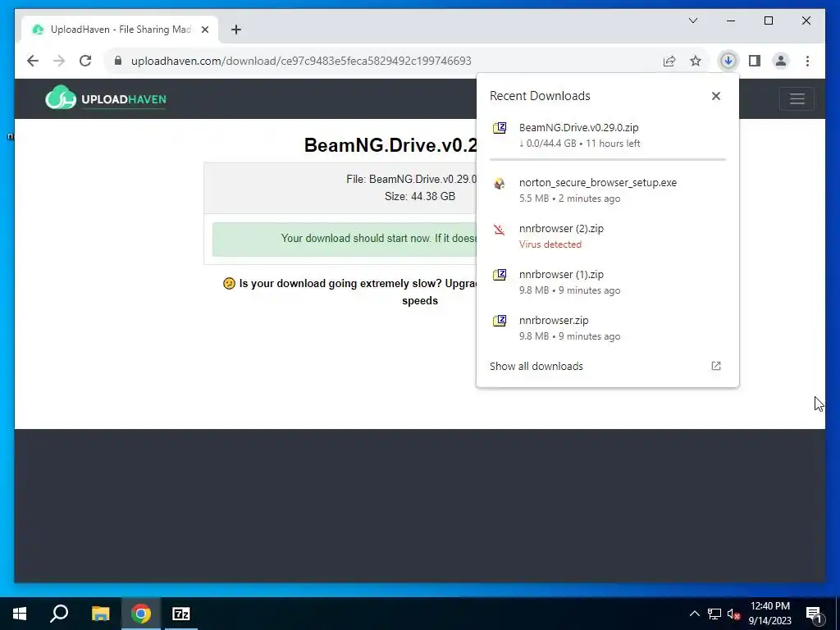Click the UploadHaven logo
This screenshot has height=630, width=840.
(x=106, y=98)
